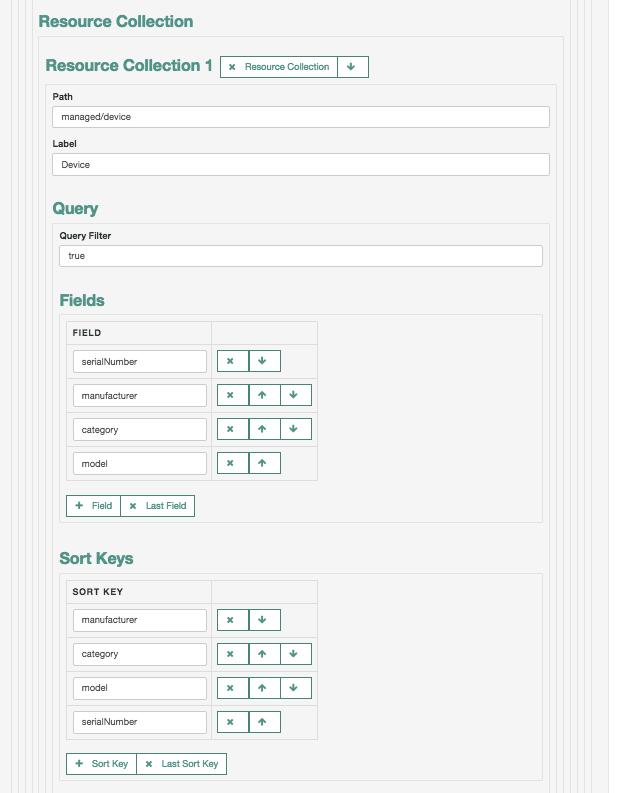Delete the serialNumber sort key

(x=233, y=722)
